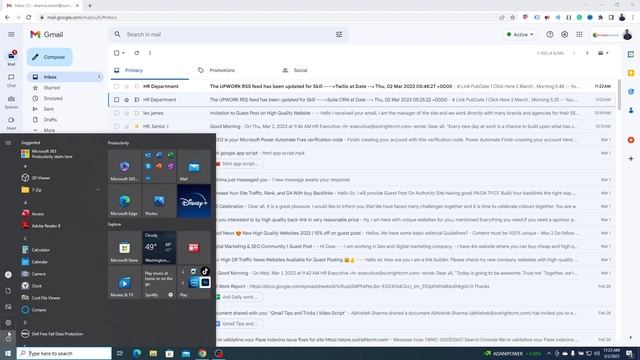Open the Contacts side panel icon
The height and width of the screenshot is (360, 640).
[631, 111]
